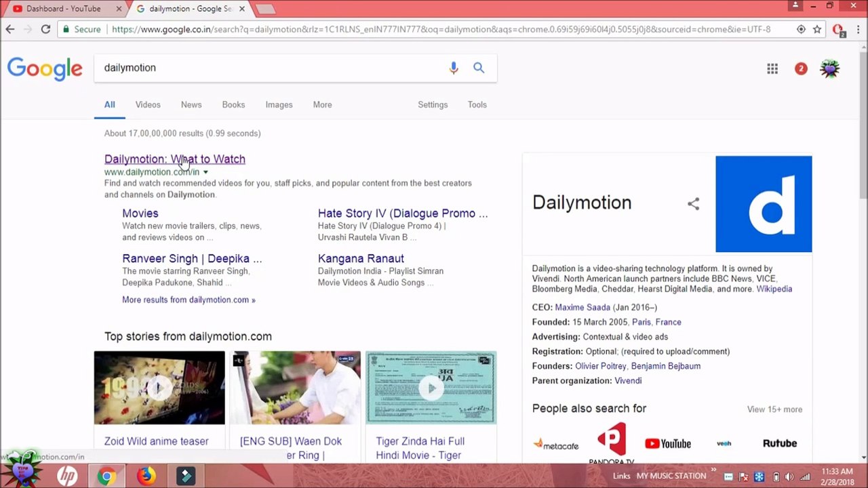Image resolution: width=868 pixels, height=488 pixels.
Task: Bookmark this page with the star icon
Action: (817, 29)
